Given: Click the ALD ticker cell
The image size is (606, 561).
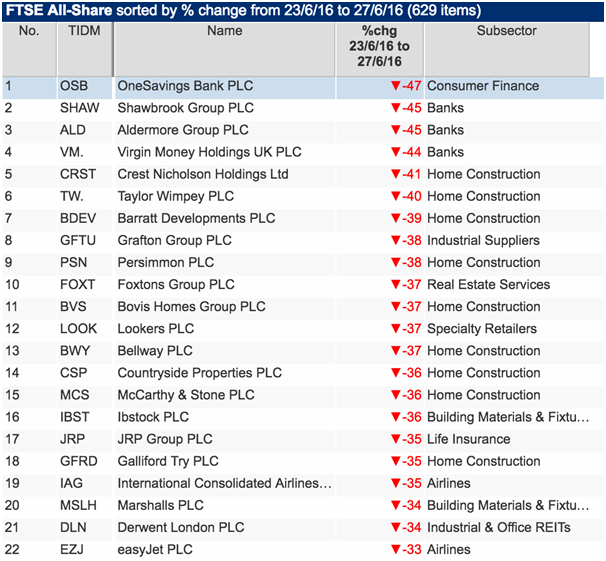Looking at the screenshot, I should coord(73,130).
